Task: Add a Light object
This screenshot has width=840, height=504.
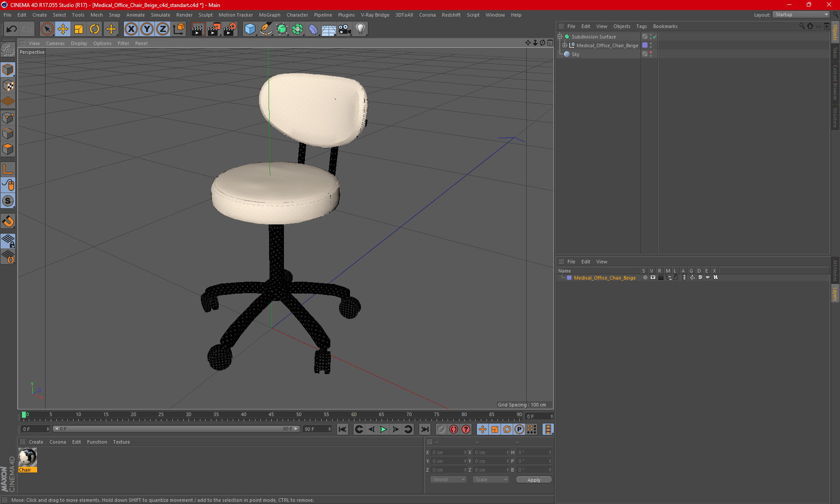Action: [360, 29]
